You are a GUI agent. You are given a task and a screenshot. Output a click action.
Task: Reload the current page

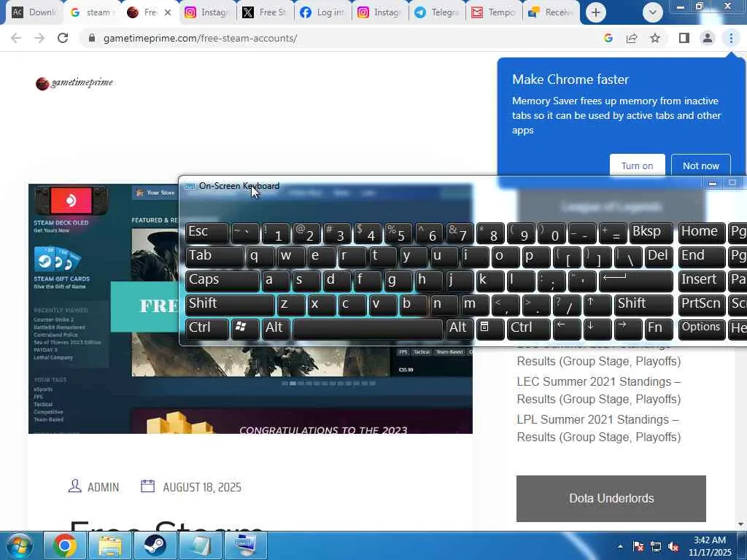pos(63,38)
